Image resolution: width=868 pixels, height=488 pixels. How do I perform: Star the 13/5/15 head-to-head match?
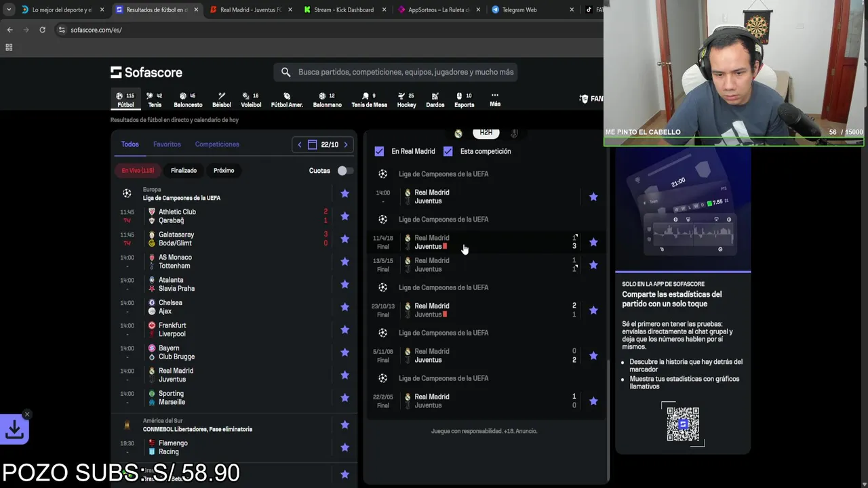[x=593, y=265]
